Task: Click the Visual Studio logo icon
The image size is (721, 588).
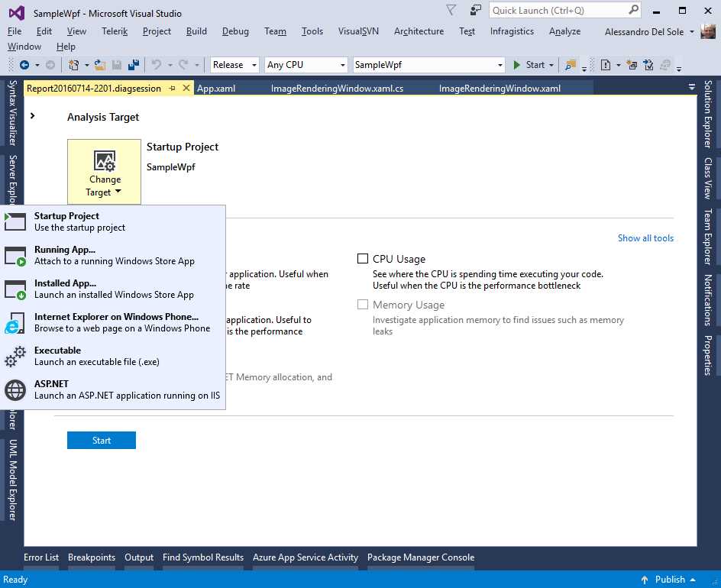Action: click(x=17, y=13)
